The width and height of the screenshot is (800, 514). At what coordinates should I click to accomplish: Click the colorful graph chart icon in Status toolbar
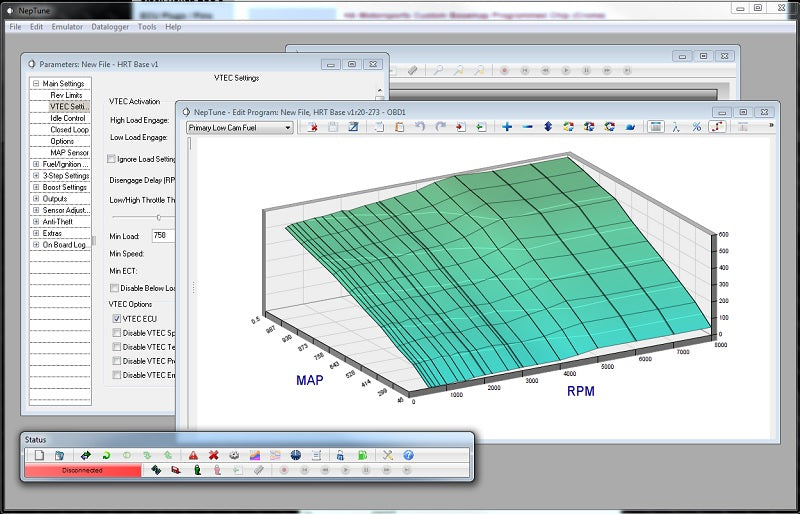pos(255,455)
